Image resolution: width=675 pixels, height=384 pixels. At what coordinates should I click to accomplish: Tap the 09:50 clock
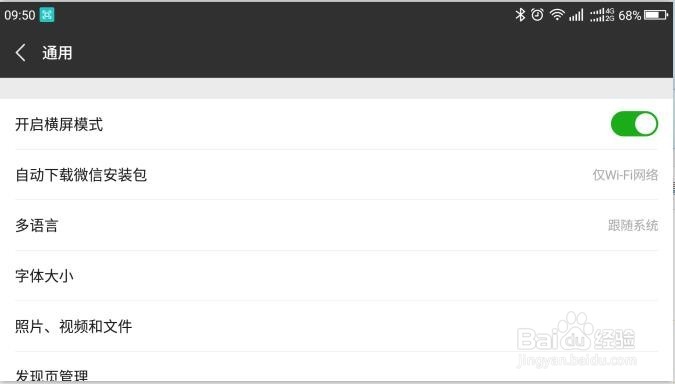[x=20, y=15]
